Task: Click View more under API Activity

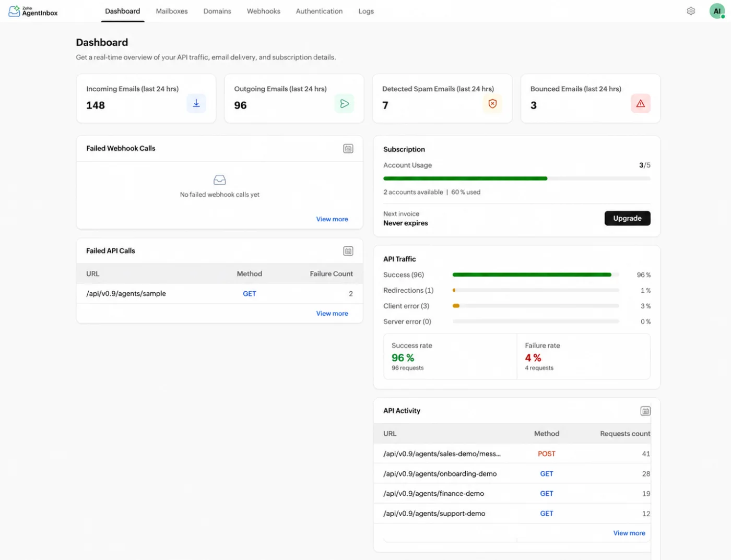Action: 629,533
